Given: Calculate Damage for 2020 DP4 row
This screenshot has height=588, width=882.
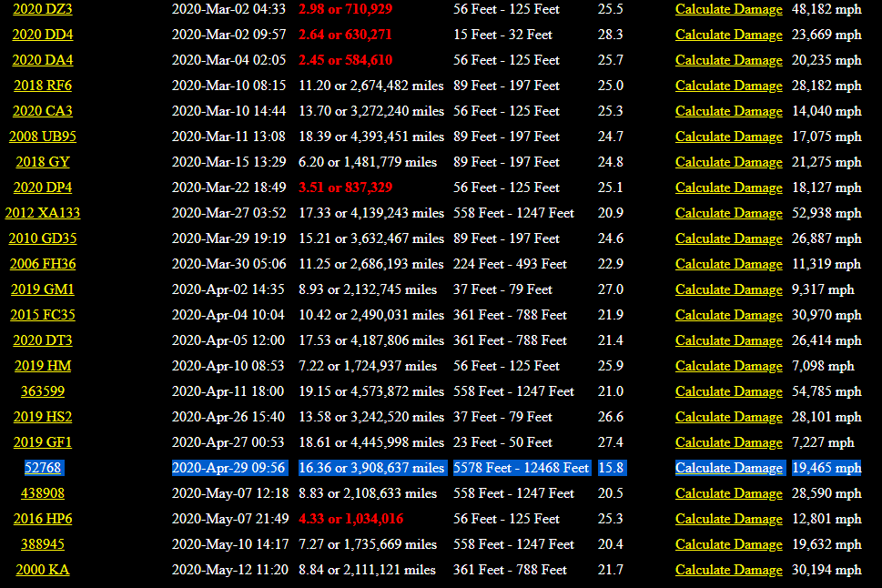Looking at the screenshot, I should [x=728, y=188].
